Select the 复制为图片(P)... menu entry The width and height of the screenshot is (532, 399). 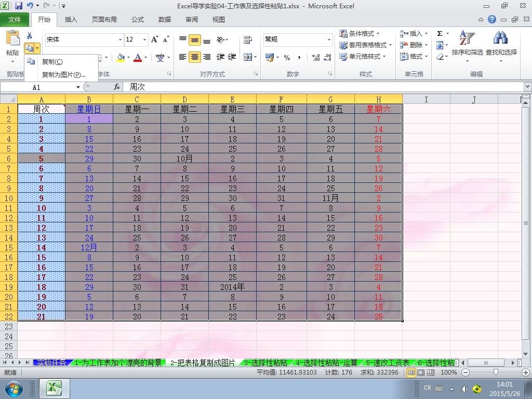pos(63,75)
